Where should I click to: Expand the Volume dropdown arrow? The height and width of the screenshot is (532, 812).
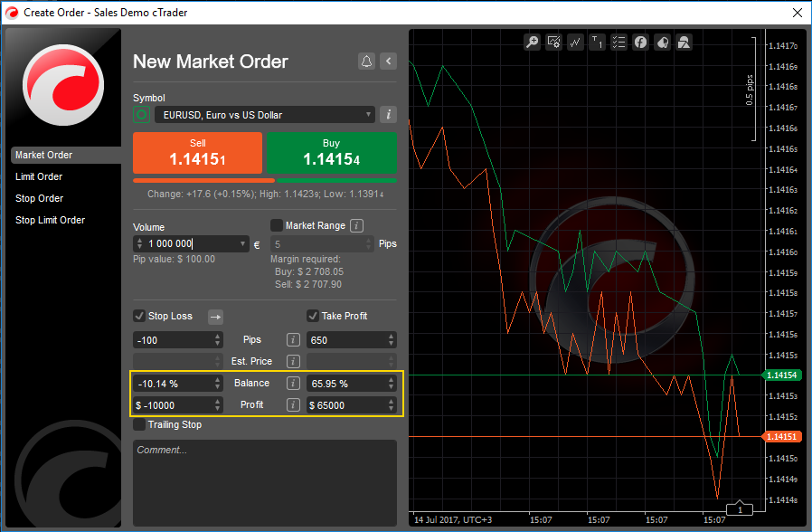coord(242,243)
